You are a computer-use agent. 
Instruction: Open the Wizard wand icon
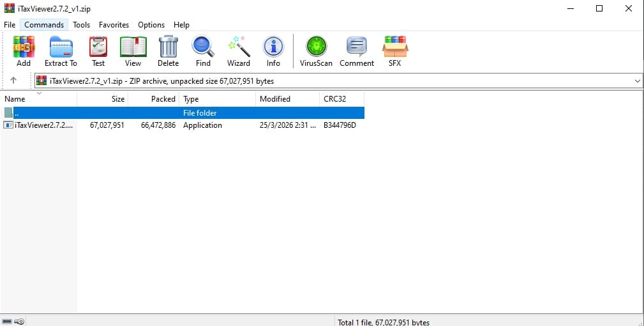239,47
